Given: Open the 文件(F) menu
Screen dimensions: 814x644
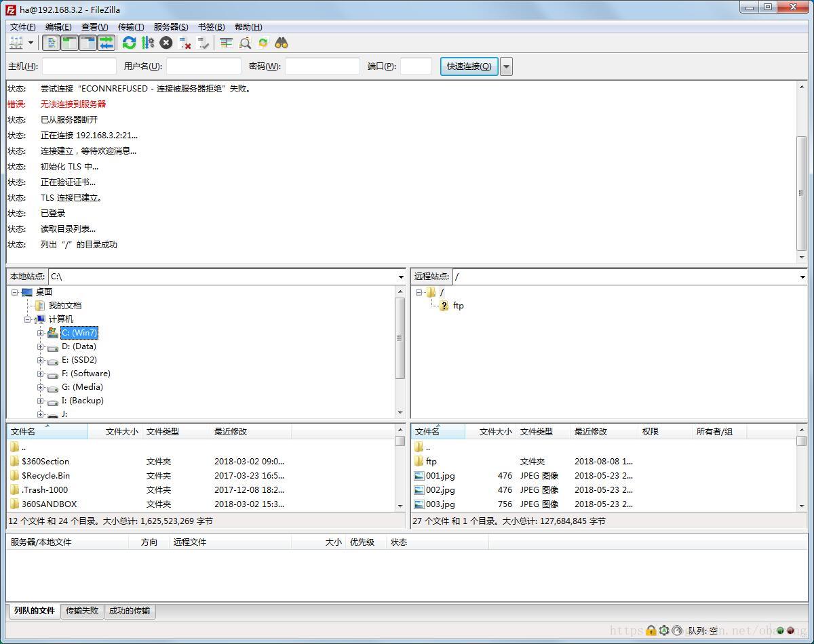Looking at the screenshot, I should click(23, 26).
